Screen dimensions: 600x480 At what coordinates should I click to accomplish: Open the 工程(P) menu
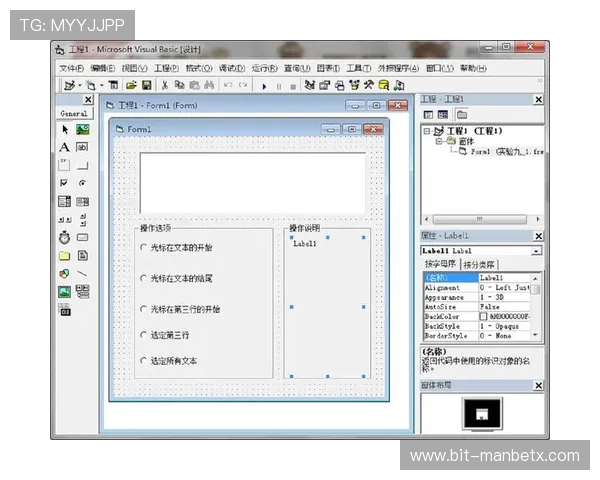[x=166, y=69]
